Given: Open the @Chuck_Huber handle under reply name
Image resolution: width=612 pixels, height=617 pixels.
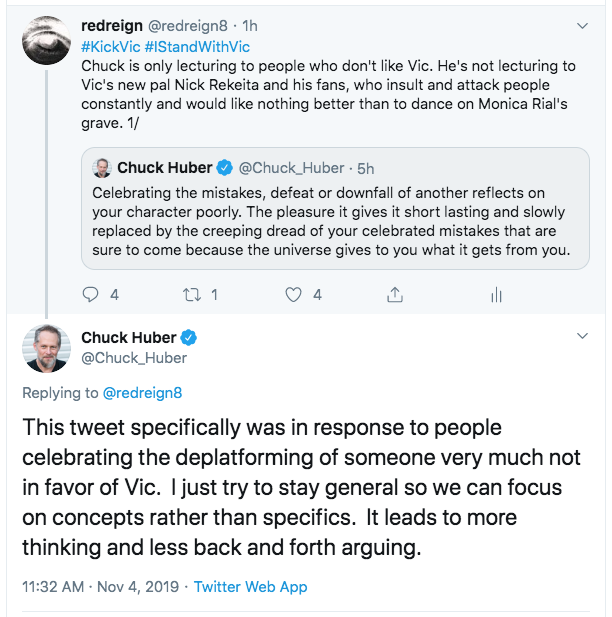Looking at the screenshot, I should (134, 358).
